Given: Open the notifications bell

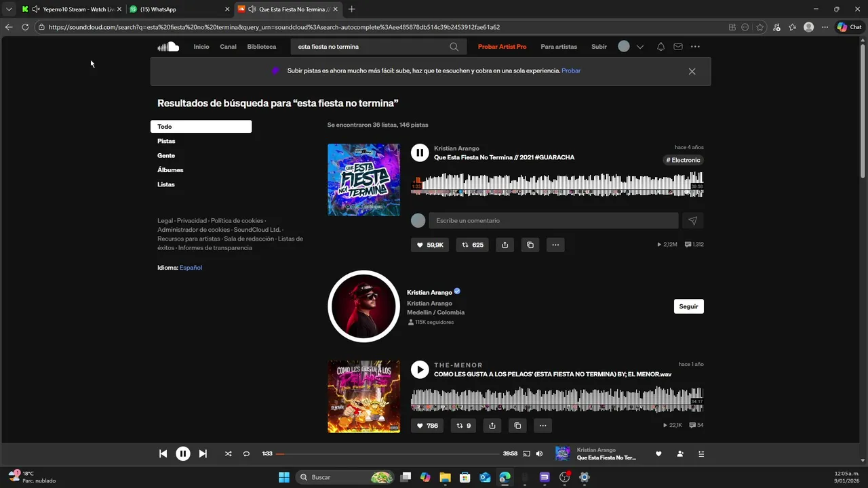Looking at the screenshot, I should 660,47.
